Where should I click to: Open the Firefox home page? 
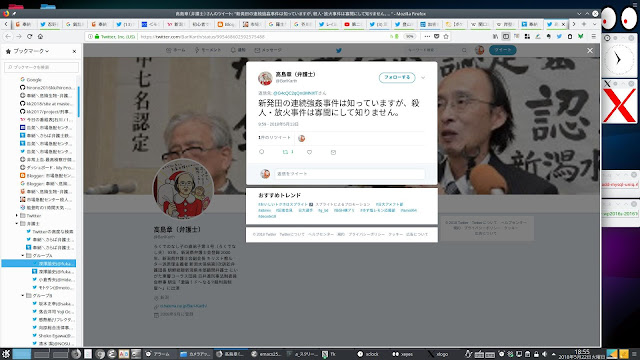[x=40, y=36]
